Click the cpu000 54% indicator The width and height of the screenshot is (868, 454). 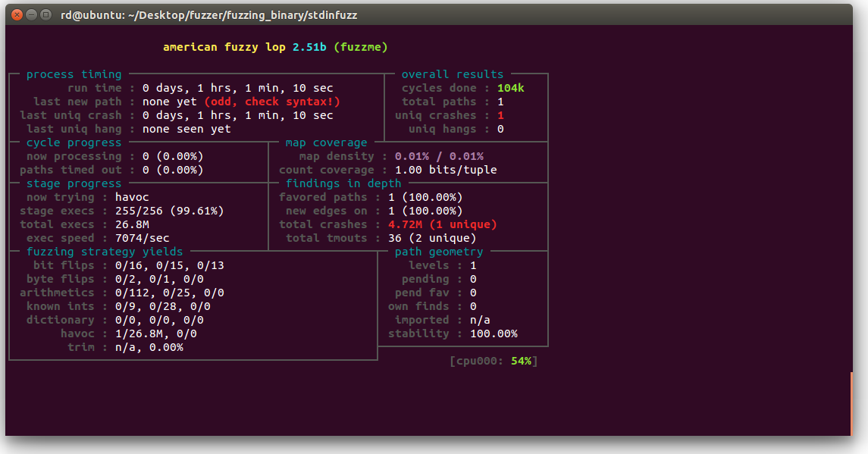tap(494, 361)
